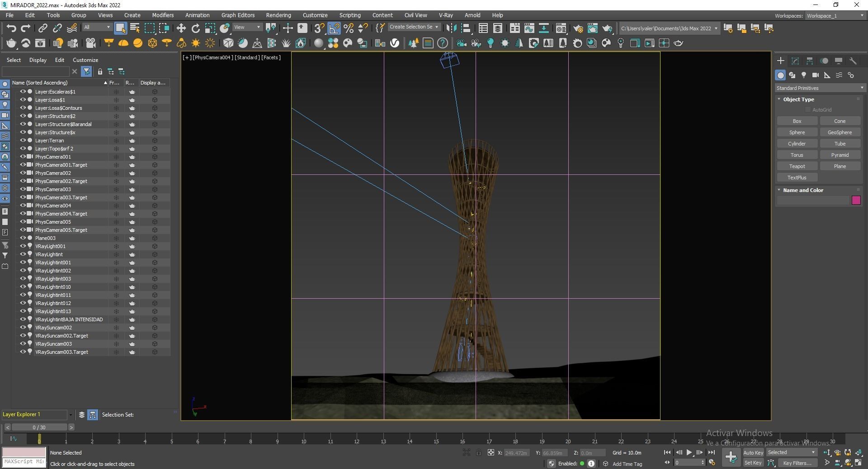Hide the Layer:Escaleras$1 eye icon
868x469 pixels.
pos(23,92)
